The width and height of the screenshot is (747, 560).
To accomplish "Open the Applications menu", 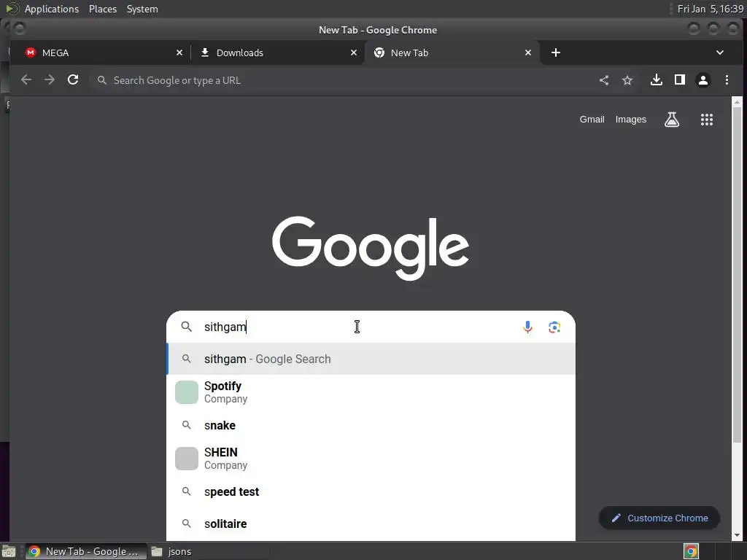I will pos(52,9).
